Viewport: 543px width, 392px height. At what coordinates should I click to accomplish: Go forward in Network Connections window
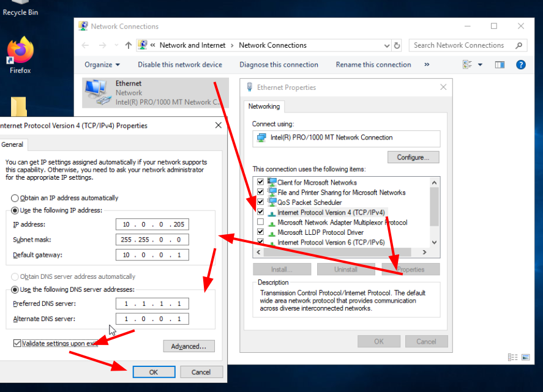point(102,45)
